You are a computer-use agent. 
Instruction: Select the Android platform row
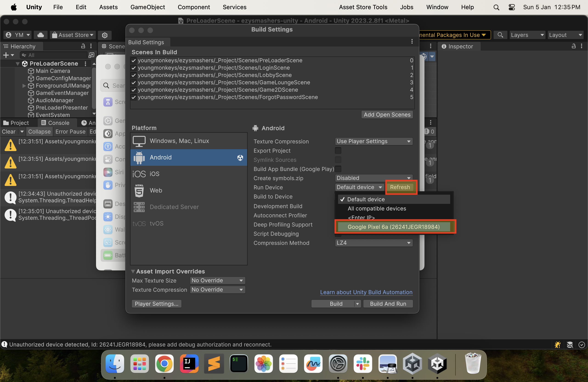pyautogui.click(x=189, y=157)
